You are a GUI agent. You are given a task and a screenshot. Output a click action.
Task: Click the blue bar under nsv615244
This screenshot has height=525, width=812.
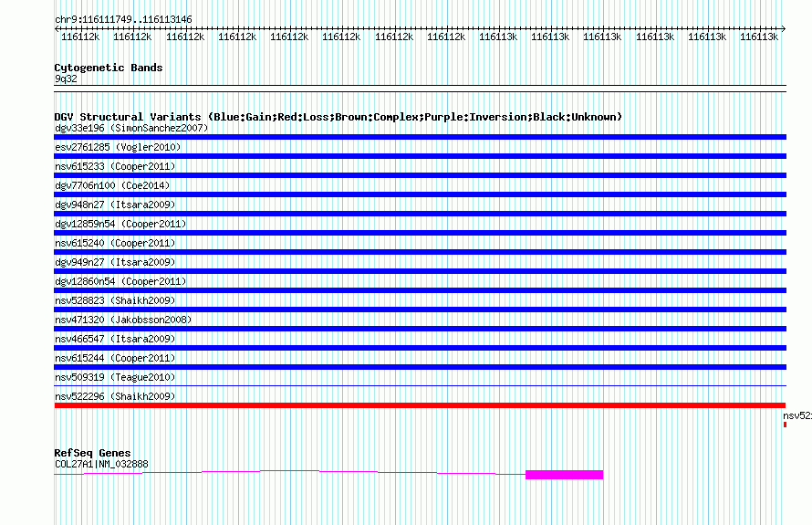(x=420, y=367)
